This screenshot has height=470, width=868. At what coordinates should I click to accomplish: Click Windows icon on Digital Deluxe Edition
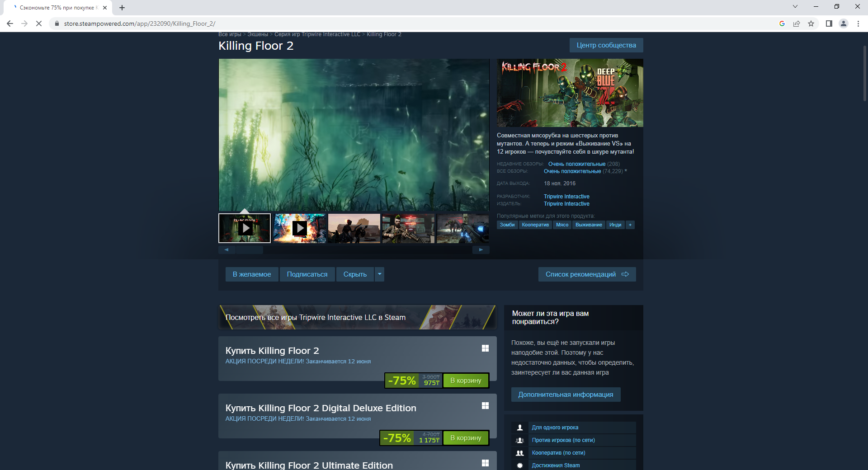click(485, 406)
